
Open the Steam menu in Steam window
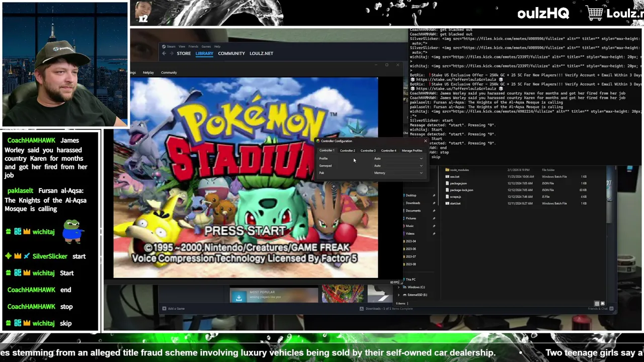coord(171,46)
